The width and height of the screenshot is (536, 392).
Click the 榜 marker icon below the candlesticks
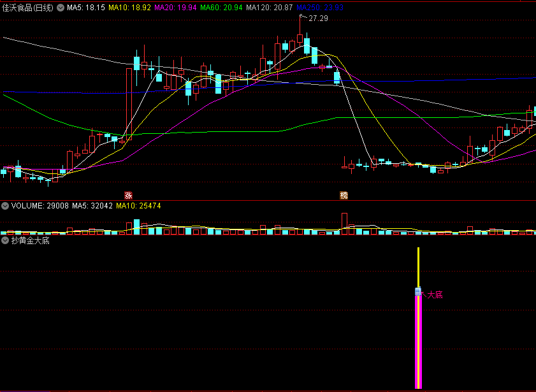click(x=344, y=196)
